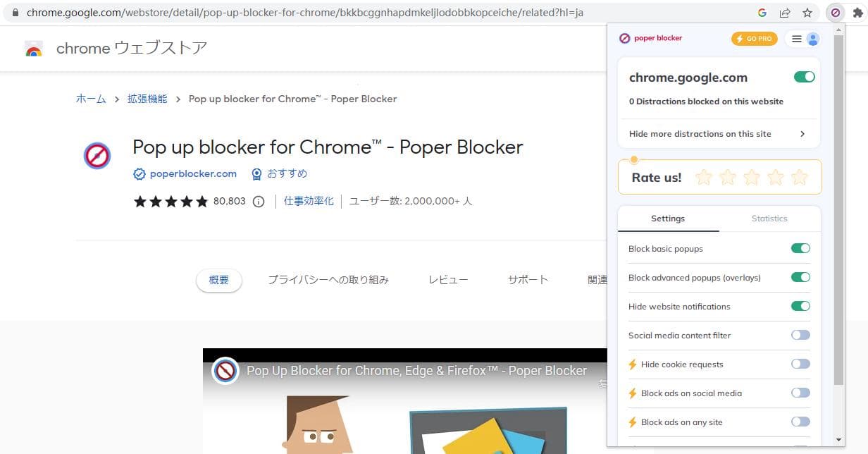Select the レビュー tab
The image size is (868, 454).
[x=448, y=279]
